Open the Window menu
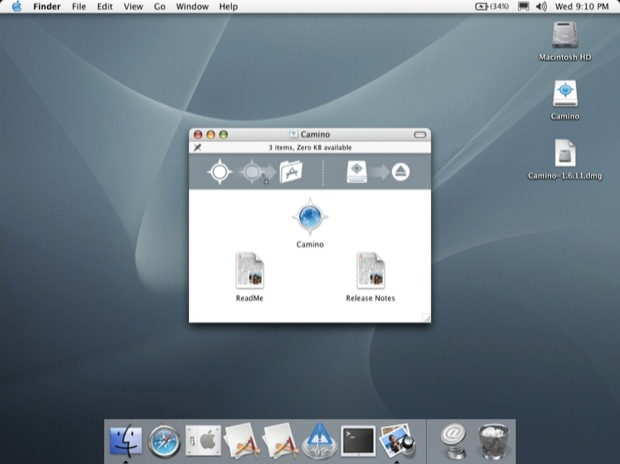This screenshot has width=620, height=464. tap(192, 6)
